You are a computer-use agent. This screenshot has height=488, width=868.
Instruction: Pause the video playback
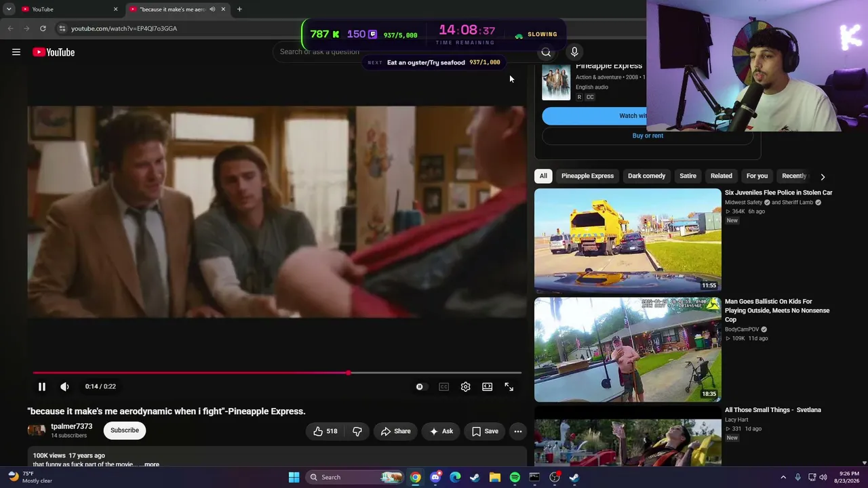[41, 386]
